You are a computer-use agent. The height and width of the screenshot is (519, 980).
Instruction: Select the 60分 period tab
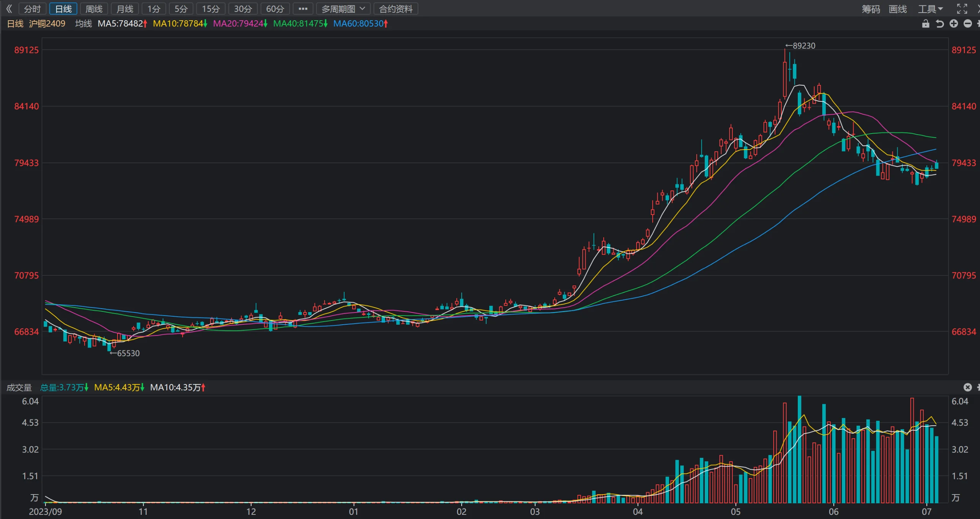[275, 9]
